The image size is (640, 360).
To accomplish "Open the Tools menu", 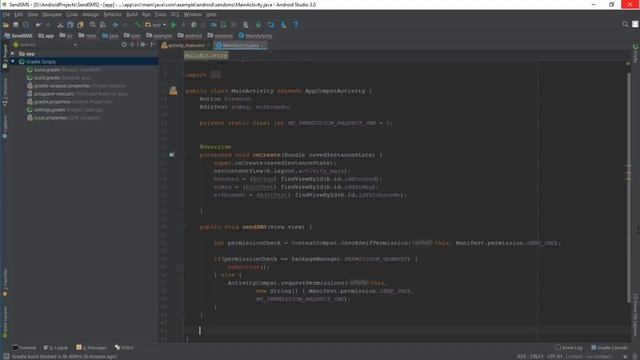I will coord(160,14).
